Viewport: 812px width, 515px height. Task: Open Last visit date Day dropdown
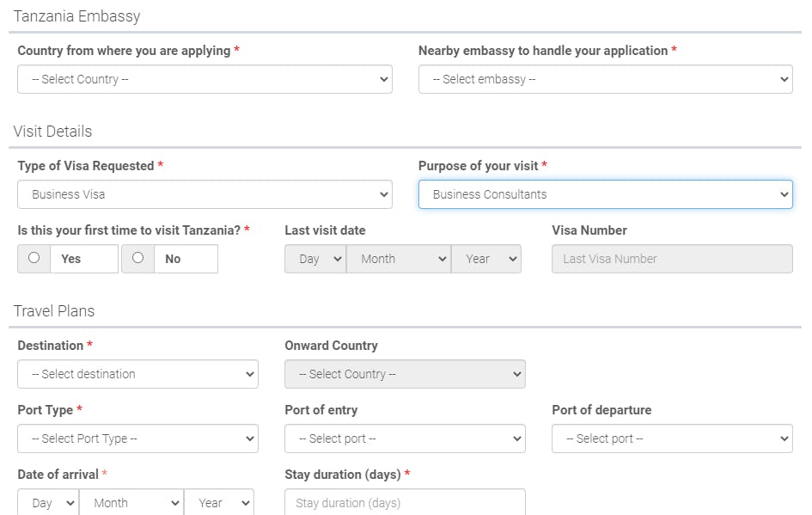pos(315,259)
